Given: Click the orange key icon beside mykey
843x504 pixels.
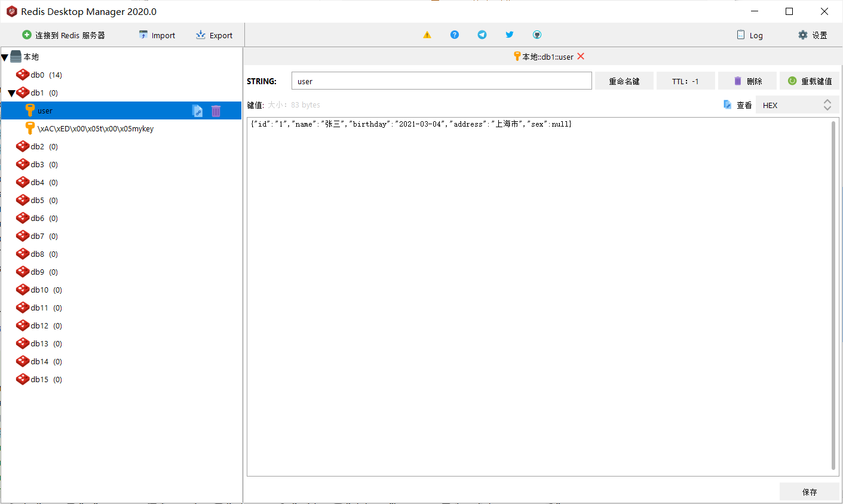Looking at the screenshot, I should coord(30,128).
